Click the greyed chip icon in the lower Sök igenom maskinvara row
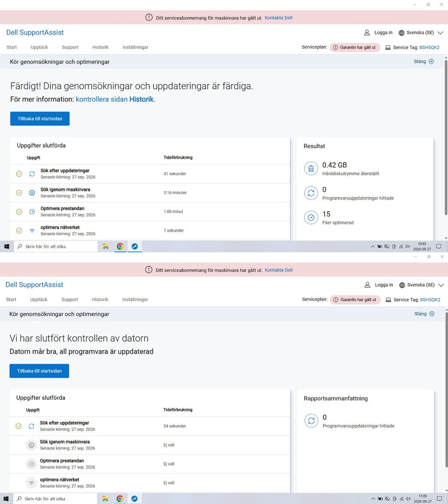 (31, 445)
